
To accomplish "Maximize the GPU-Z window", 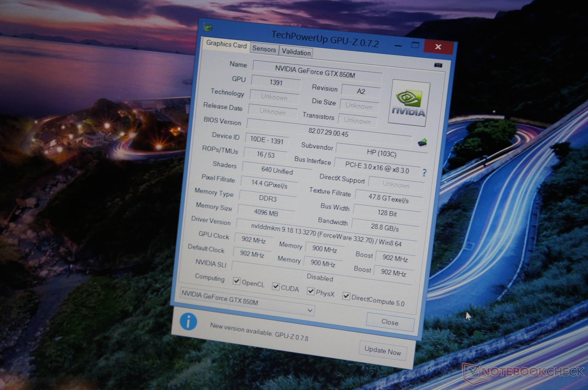I will pos(415,45).
